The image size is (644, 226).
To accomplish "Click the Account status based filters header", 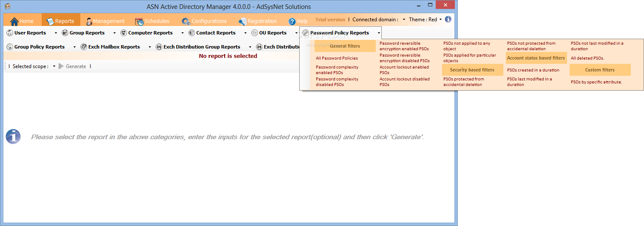I will click(536, 58).
